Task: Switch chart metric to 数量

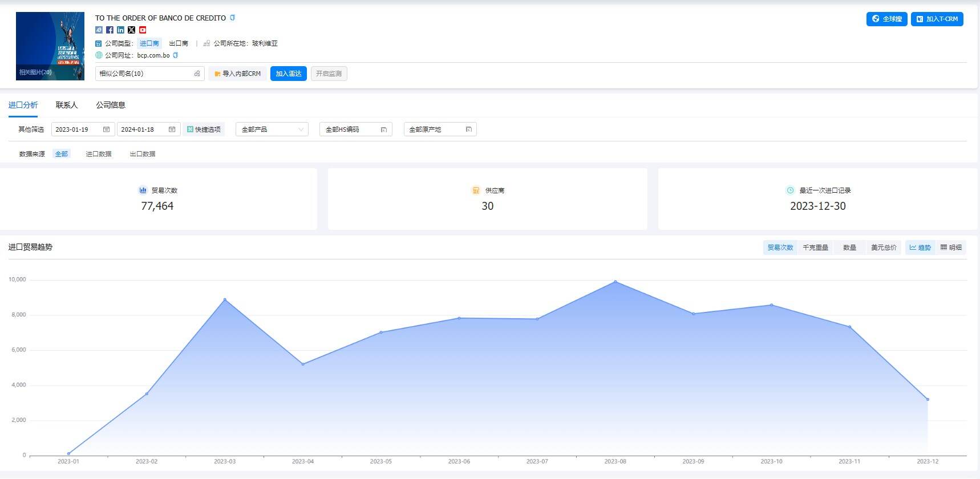Action: 849,247
